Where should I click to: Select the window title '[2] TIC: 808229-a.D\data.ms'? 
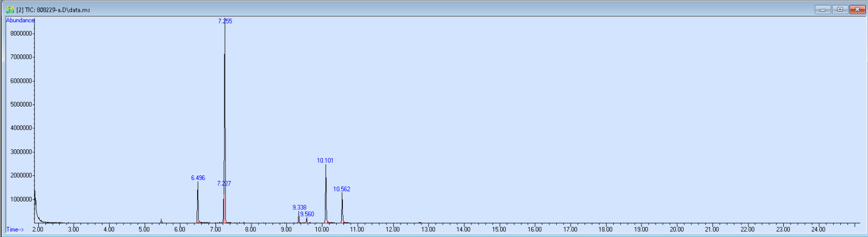(x=54, y=10)
